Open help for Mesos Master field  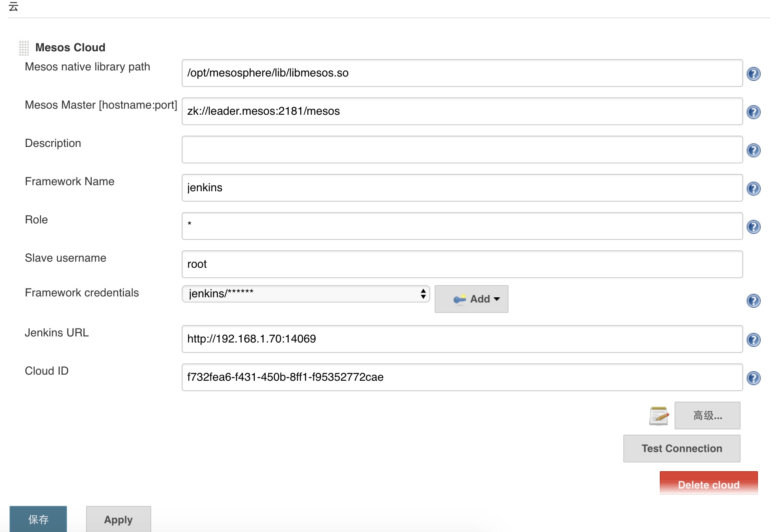(x=753, y=112)
